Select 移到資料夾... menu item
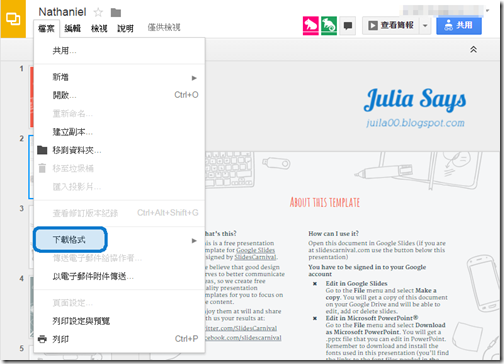 119,150
